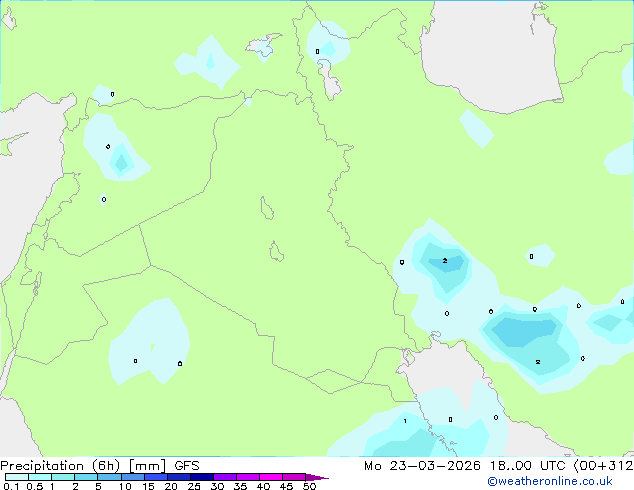
Task: Select the 45–50 mm legend swatch
Action: click(x=294, y=477)
